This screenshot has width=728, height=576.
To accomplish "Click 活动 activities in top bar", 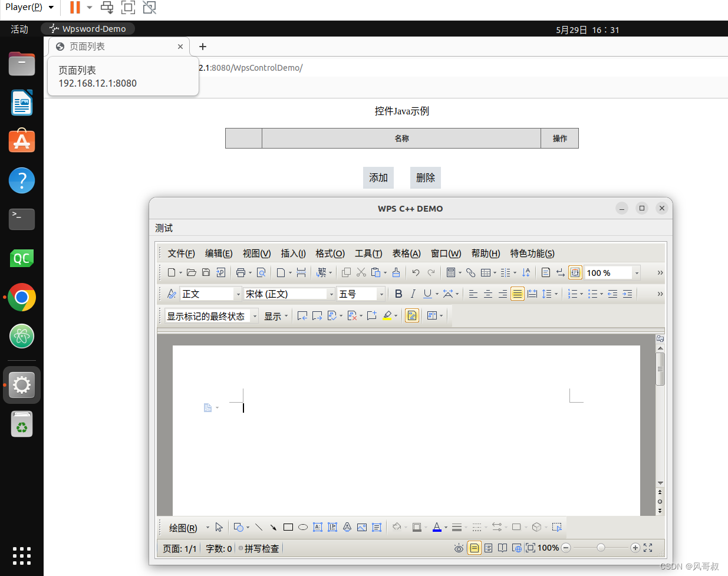I will (19, 29).
